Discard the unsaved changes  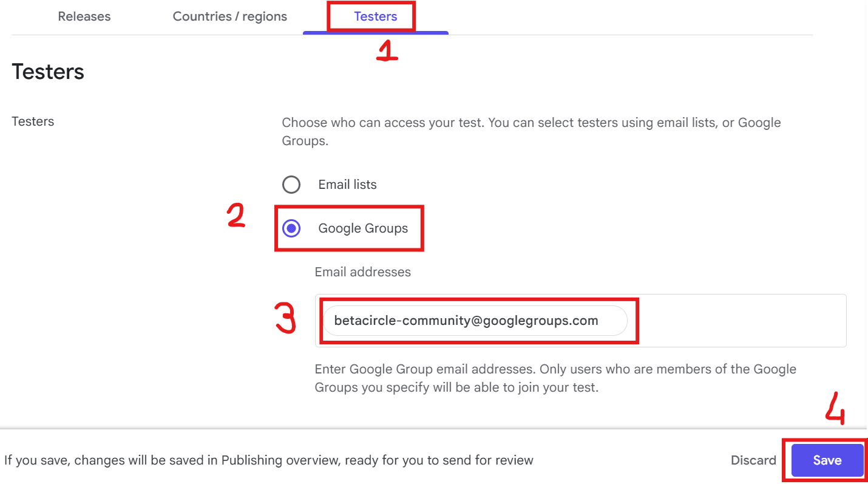(x=753, y=460)
